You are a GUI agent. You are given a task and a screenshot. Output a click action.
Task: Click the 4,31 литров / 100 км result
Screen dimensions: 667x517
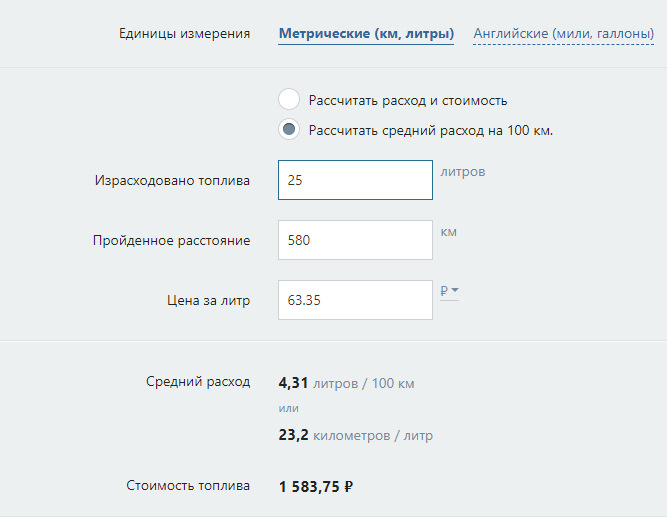(x=346, y=383)
